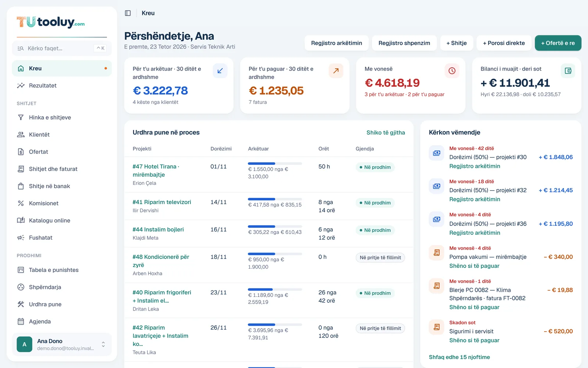The width and height of the screenshot is (588, 368).
Task: Click the + Shitje button
Action: click(x=456, y=43)
